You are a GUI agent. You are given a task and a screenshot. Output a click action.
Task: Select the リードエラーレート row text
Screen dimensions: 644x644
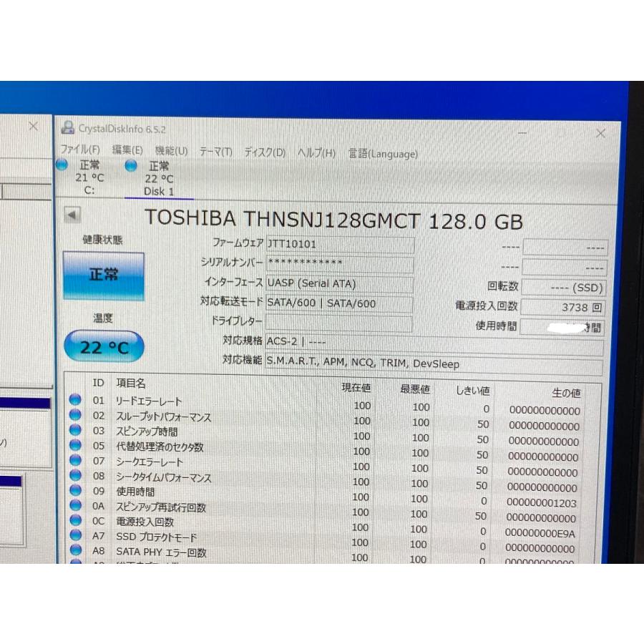pyautogui.click(x=148, y=401)
